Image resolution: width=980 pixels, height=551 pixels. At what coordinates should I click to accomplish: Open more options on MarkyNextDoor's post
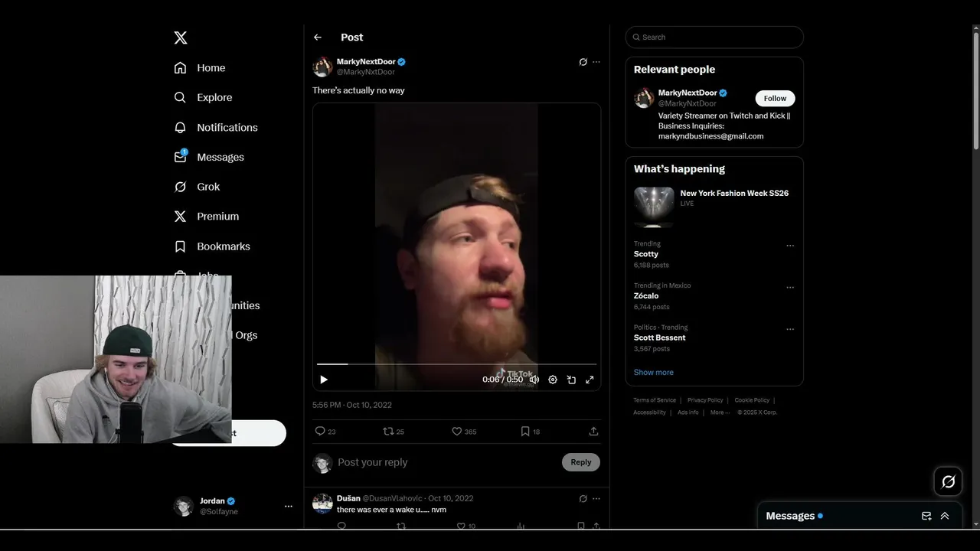tap(596, 62)
